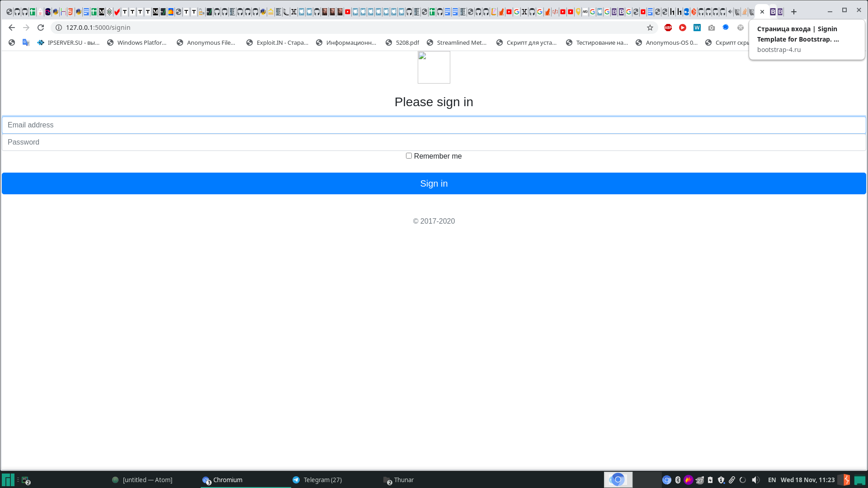This screenshot has width=868, height=488.
Task: Focus the Password field
Action: 434,142
